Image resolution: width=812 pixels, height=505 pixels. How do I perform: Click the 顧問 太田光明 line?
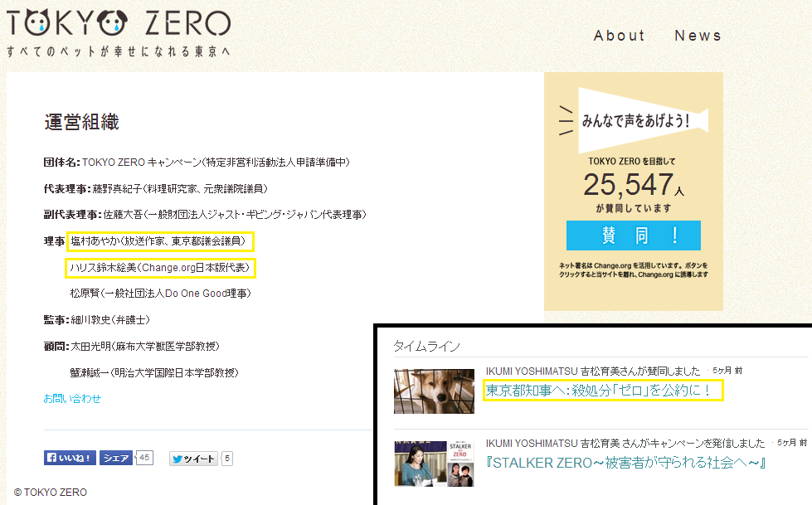132,346
